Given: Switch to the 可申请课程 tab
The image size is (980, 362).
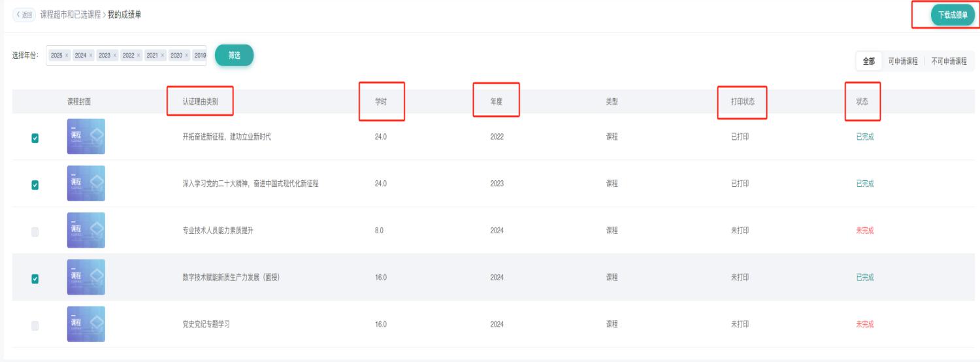Looking at the screenshot, I should pyautogui.click(x=903, y=61).
